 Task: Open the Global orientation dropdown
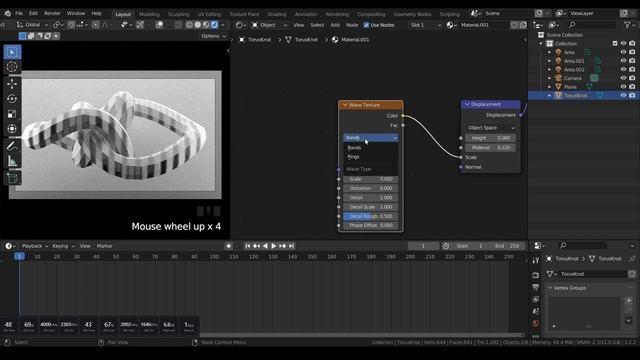pos(32,25)
